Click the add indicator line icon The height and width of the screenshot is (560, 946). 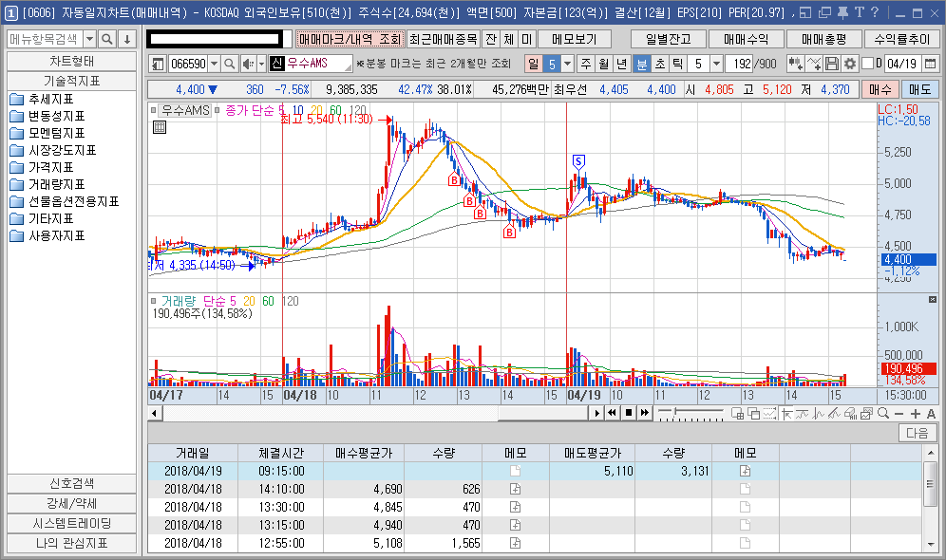814,64
